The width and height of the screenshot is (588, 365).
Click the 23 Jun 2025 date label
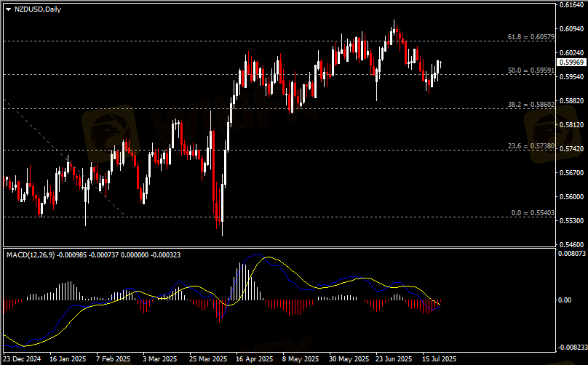[394, 359]
